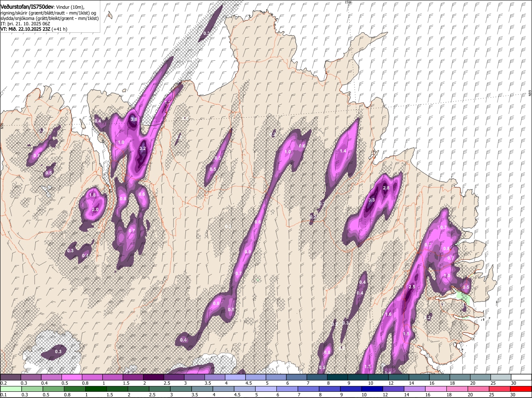Screen dimensions: 532x398
Task: Click the snow legend swatch between 0.5 and 0.8
Action: click(72, 377)
